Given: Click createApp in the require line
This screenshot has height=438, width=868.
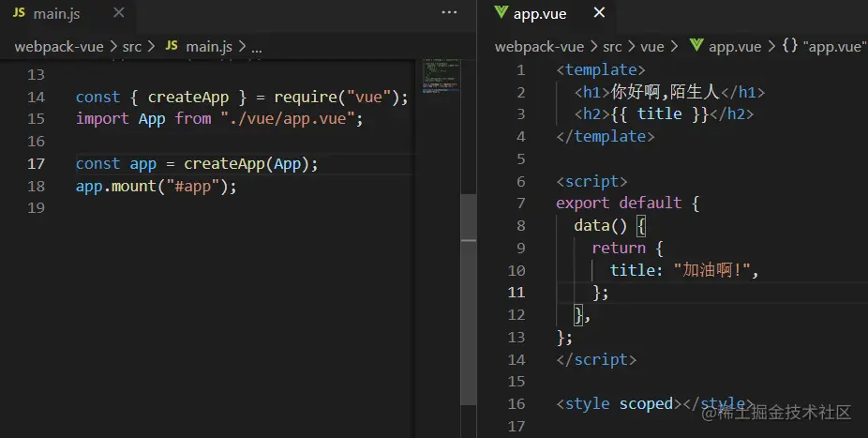Looking at the screenshot, I should point(188,98).
